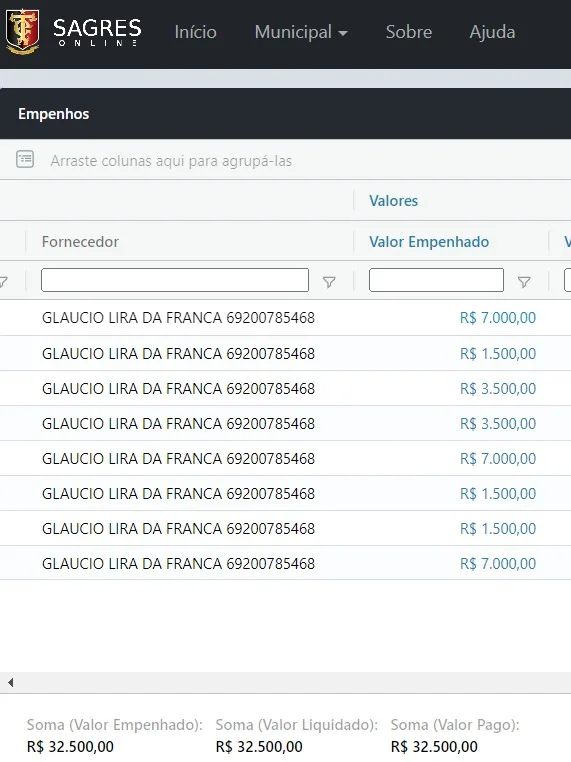Screen dimensions: 571x762
Task: Click the R$ 7.000,00 value in first row
Action: click(x=498, y=318)
